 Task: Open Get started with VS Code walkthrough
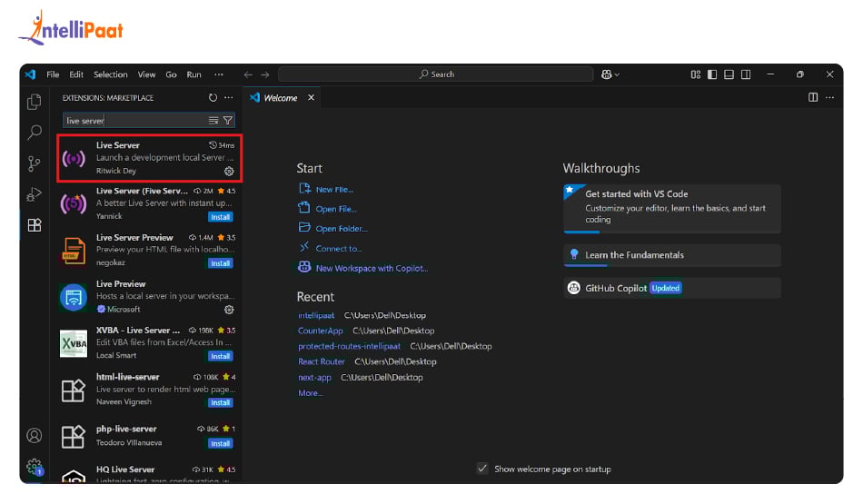coord(671,209)
